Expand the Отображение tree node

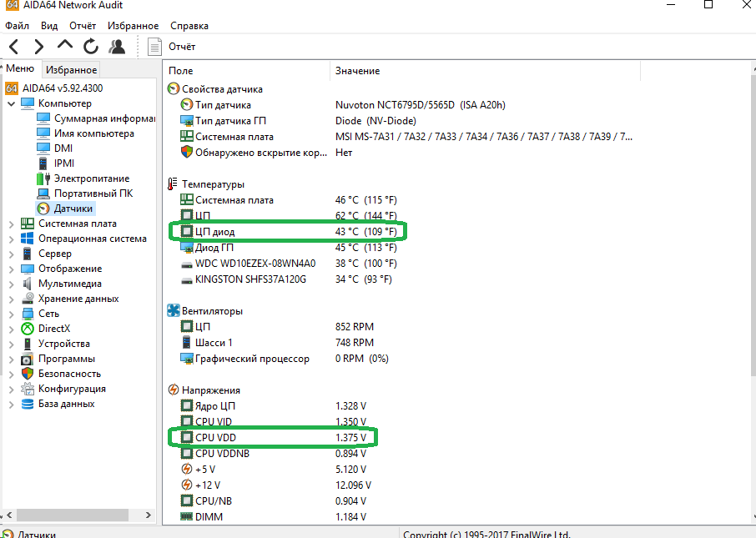tap(11, 269)
